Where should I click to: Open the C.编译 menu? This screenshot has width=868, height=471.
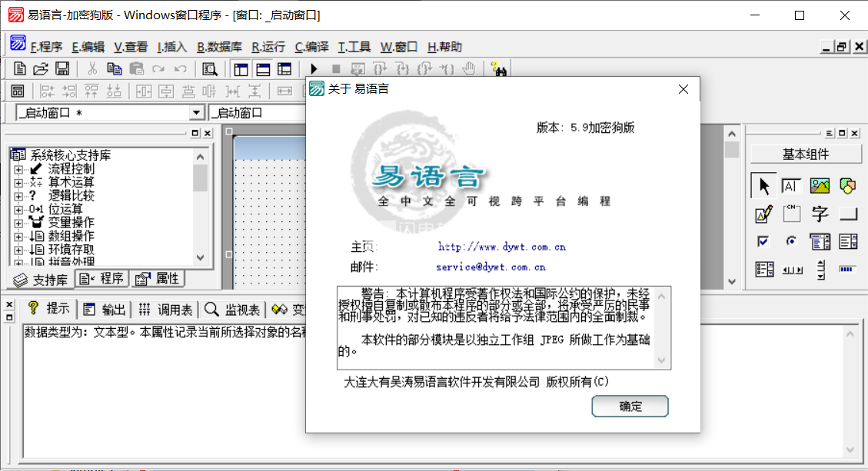(311, 48)
